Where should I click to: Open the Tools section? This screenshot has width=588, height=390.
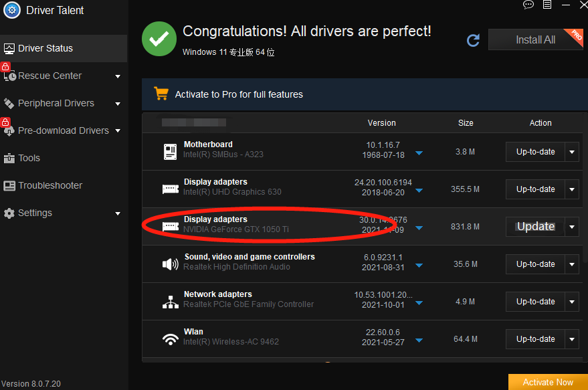point(64,159)
